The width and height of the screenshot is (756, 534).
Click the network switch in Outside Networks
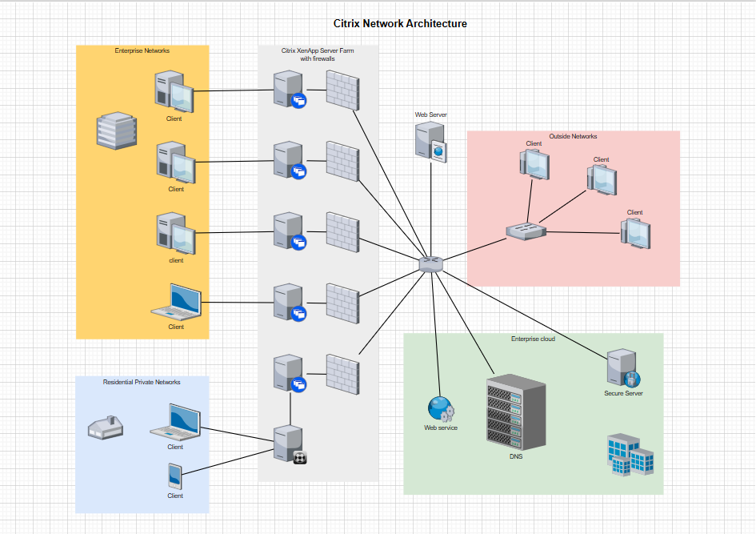(x=526, y=231)
